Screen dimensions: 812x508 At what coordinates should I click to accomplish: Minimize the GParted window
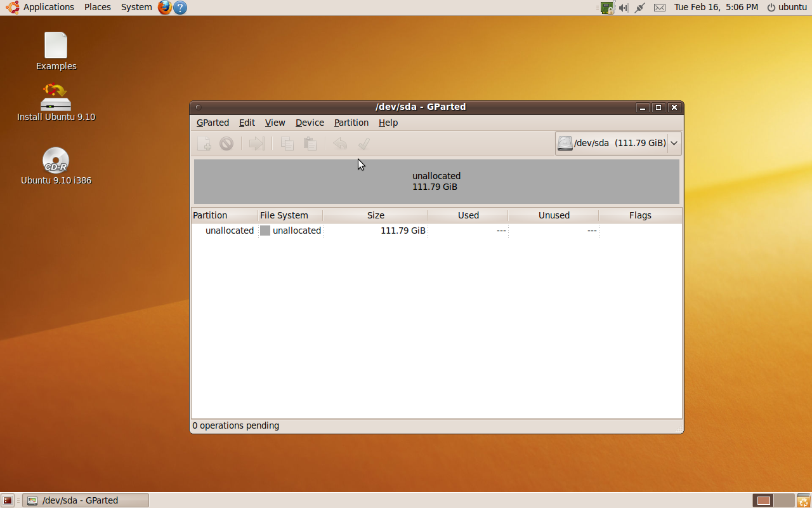[x=643, y=107]
